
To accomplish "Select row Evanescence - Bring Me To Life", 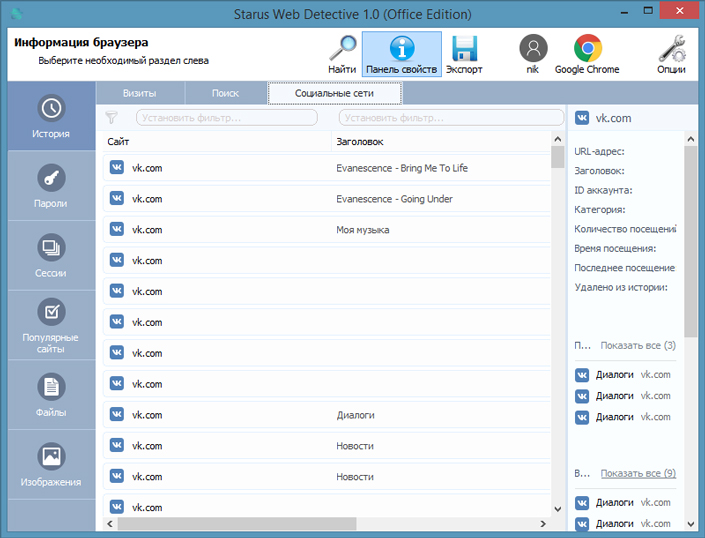I will 327,168.
